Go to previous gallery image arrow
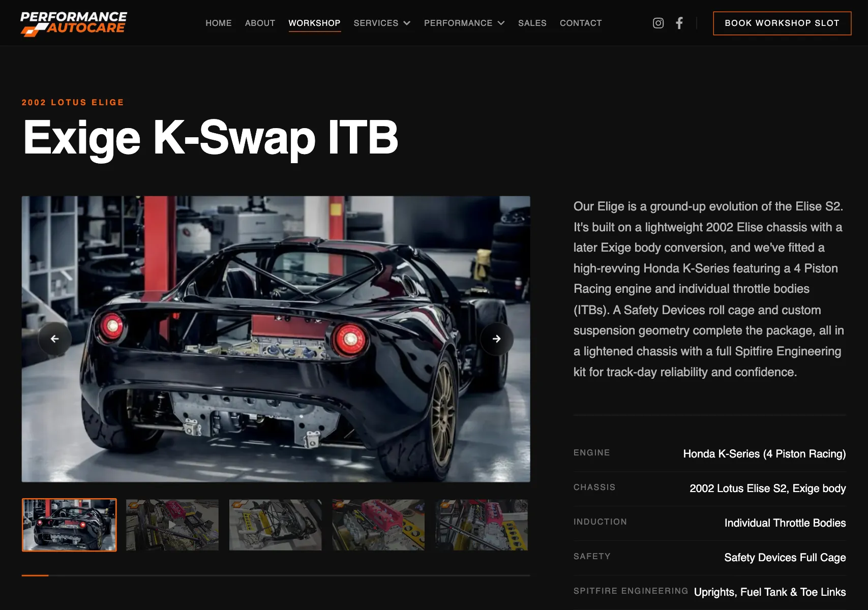 54,339
